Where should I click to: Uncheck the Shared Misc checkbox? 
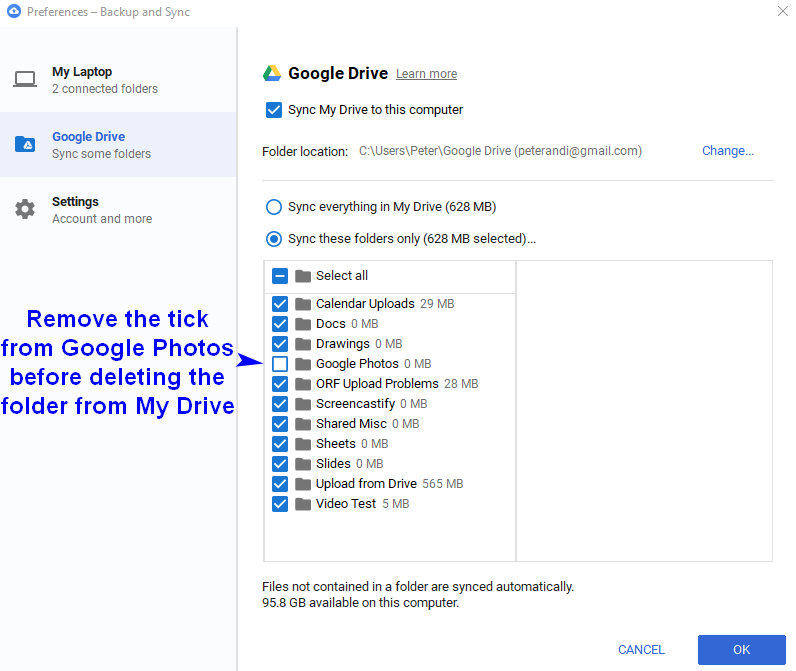tap(280, 424)
